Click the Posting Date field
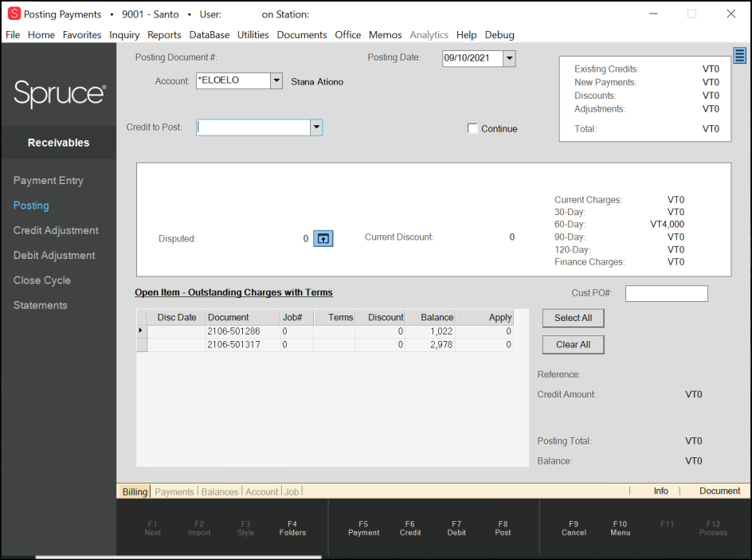This screenshot has width=752, height=560. [x=473, y=58]
